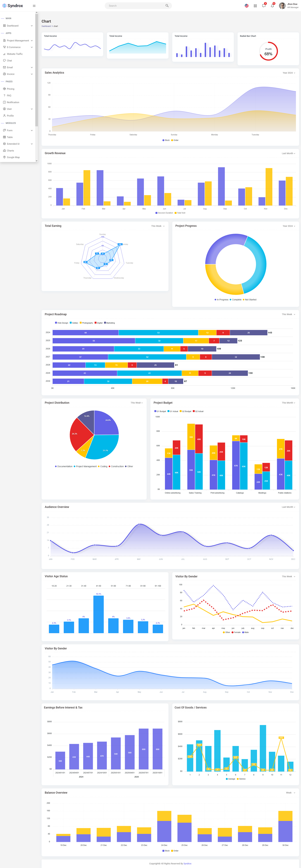Viewport: 301px width, 868px height.
Task: Open the This Week dropdown in Total Earning
Action: coord(158,226)
